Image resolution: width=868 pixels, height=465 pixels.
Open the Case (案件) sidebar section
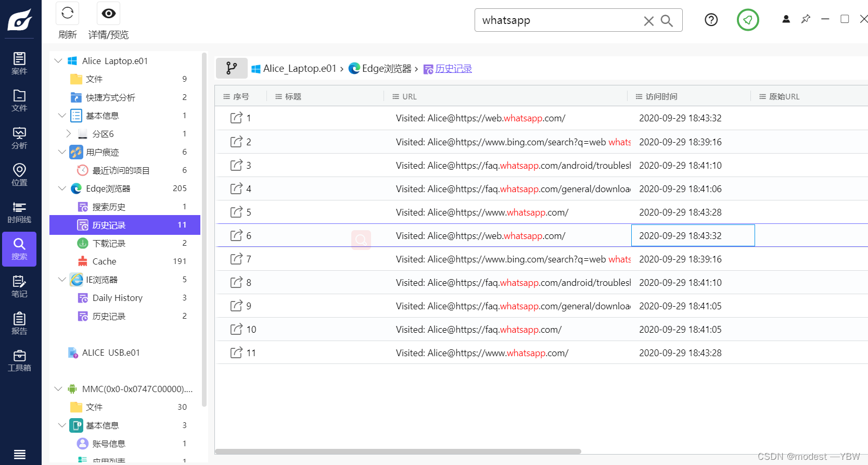19,64
